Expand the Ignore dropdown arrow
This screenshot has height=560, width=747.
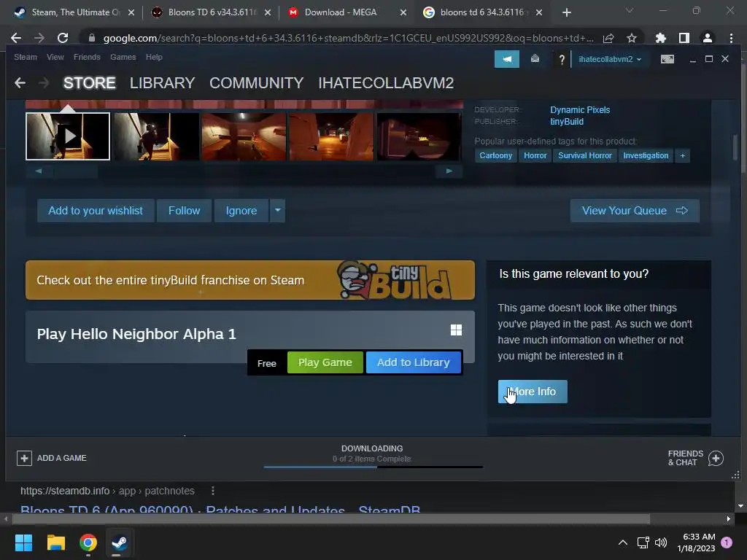coord(277,211)
